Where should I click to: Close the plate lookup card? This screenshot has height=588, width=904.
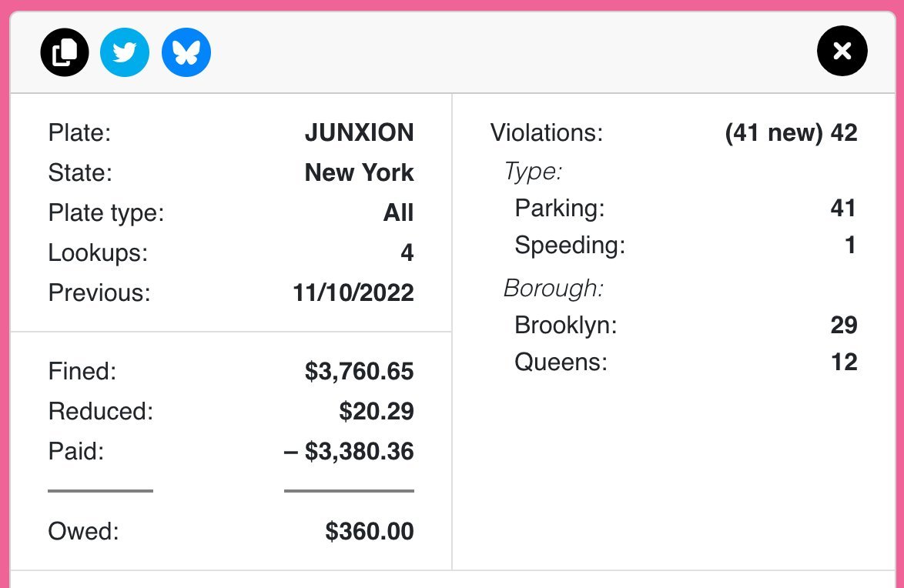[842, 51]
